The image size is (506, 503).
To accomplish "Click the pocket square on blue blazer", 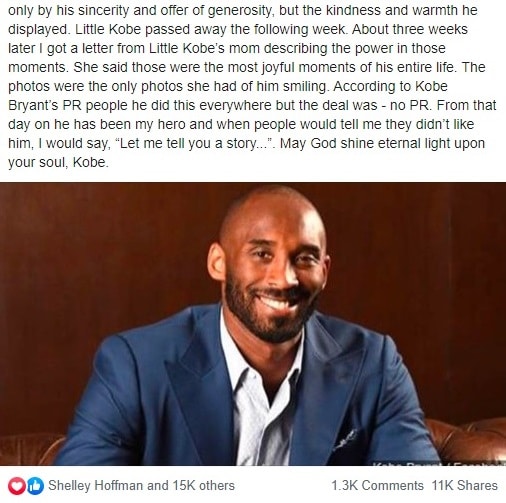I will point(345,439).
